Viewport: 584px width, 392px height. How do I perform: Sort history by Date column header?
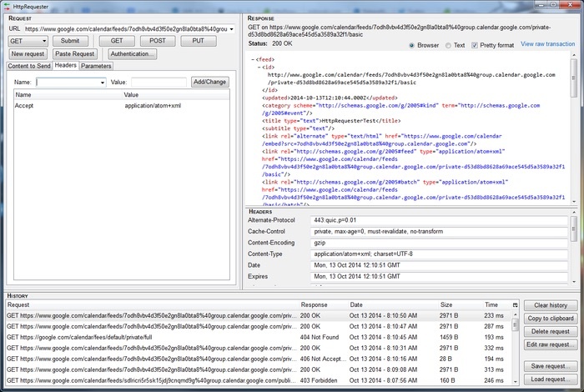click(x=393, y=305)
